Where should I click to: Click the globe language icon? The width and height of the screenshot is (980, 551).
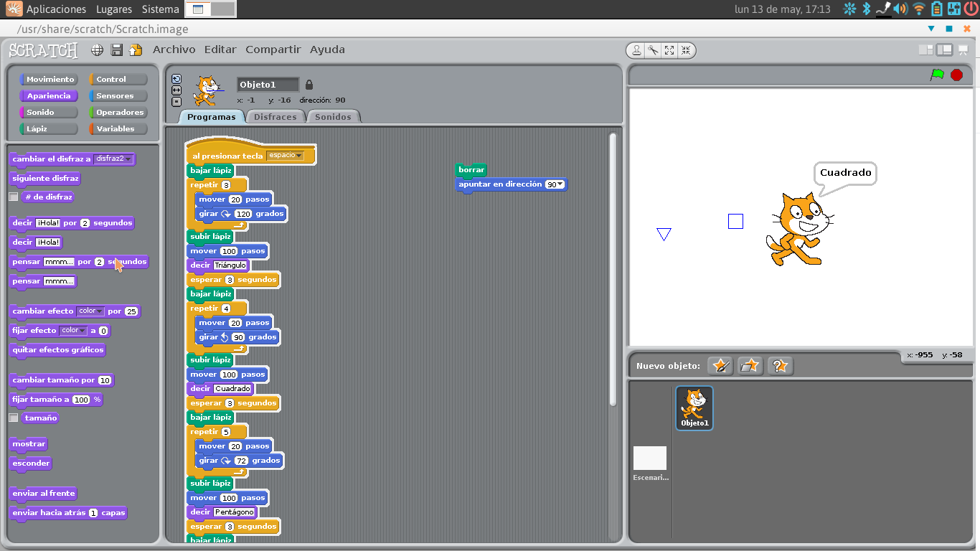point(97,50)
